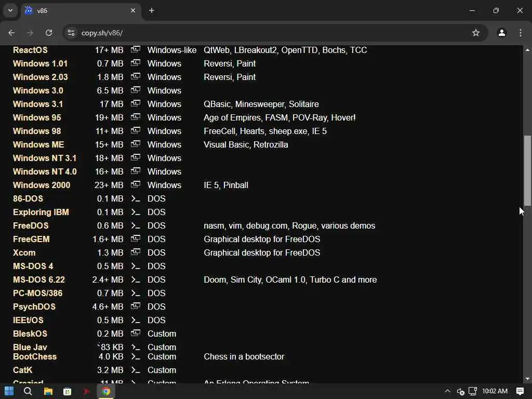
Task: Open a new browser tab
Action: [152, 10]
